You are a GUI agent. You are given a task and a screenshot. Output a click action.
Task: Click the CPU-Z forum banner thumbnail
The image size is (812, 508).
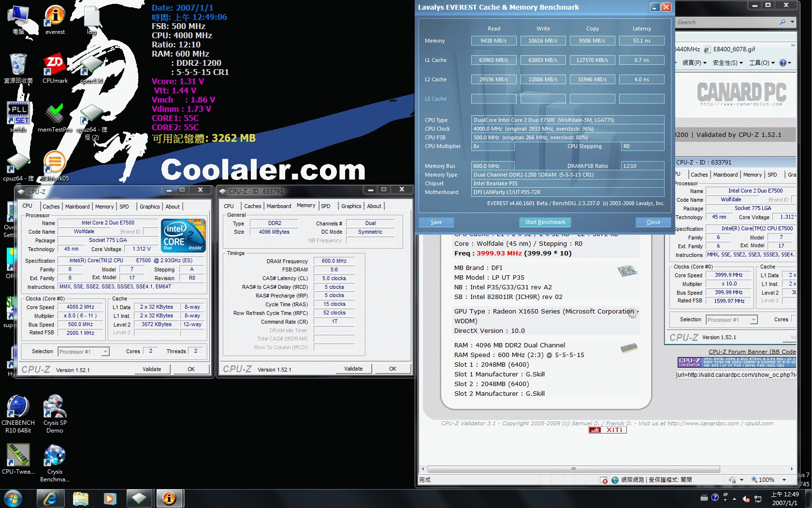pos(737,362)
